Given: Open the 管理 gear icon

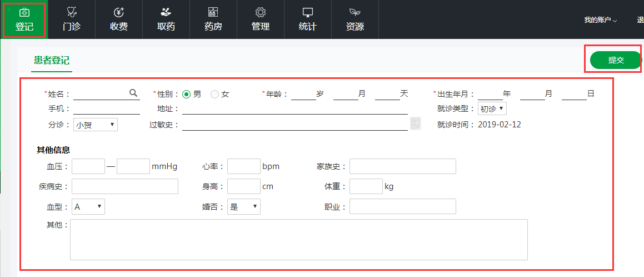Looking at the screenshot, I should click(260, 12).
